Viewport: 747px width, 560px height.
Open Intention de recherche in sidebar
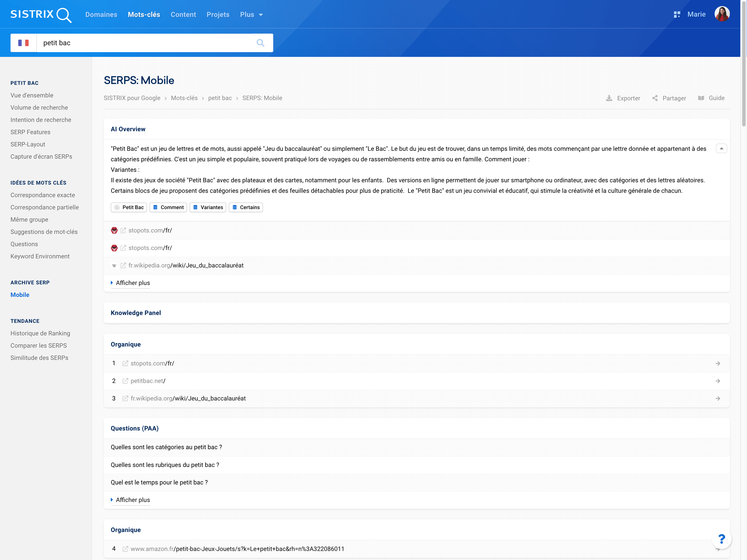click(x=41, y=120)
